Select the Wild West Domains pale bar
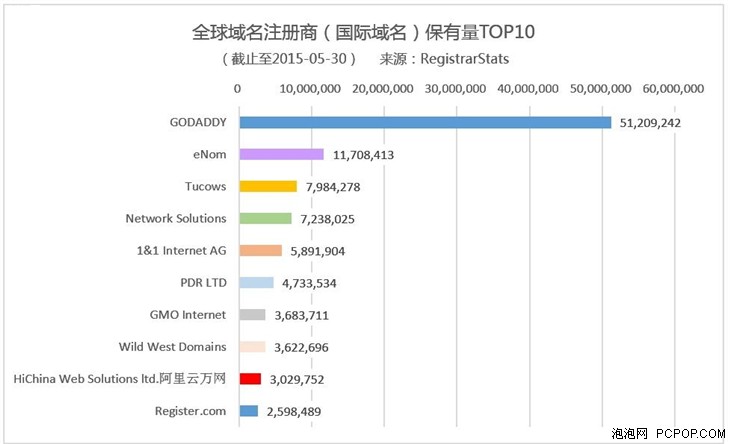Viewport: 730px width, 444px height. (x=252, y=347)
